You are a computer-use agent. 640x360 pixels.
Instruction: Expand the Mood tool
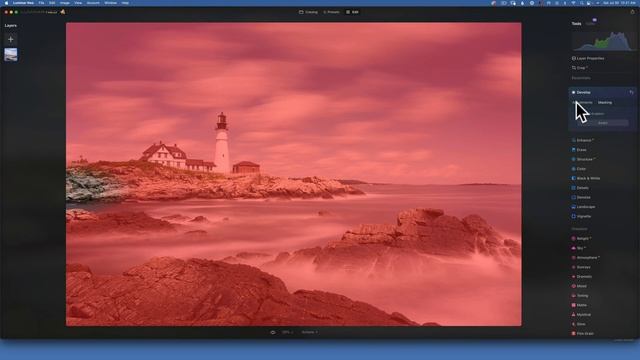pyautogui.click(x=579, y=286)
